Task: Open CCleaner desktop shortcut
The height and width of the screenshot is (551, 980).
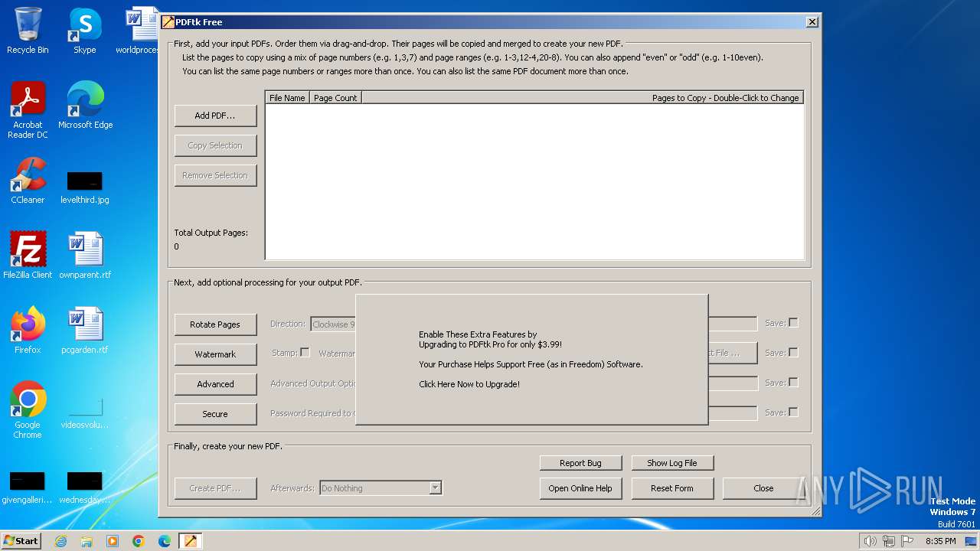Action: click(x=28, y=181)
